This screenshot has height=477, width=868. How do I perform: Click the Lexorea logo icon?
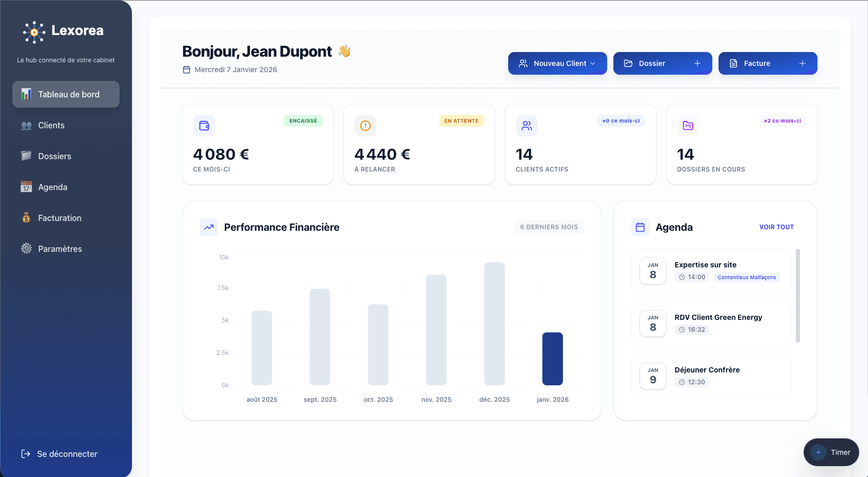click(x=34, y=31)
